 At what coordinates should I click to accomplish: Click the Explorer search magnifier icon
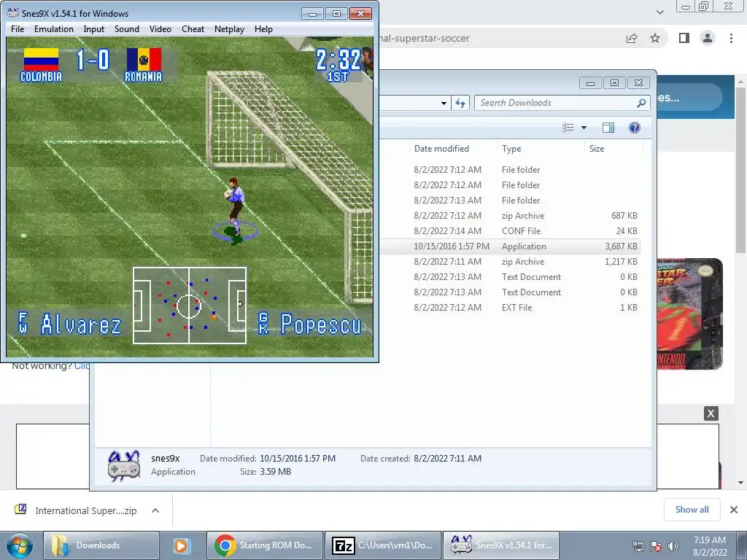[x=641, y=103]
